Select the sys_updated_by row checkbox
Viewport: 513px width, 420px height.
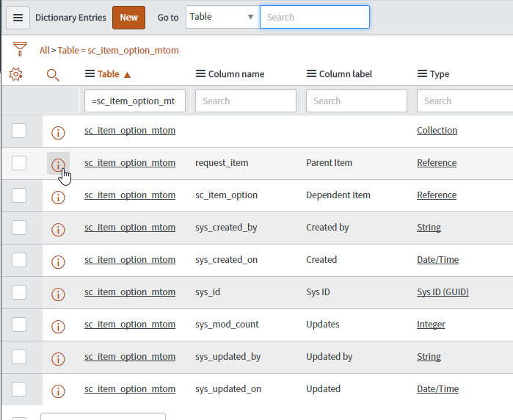click(x=19, y=357)
